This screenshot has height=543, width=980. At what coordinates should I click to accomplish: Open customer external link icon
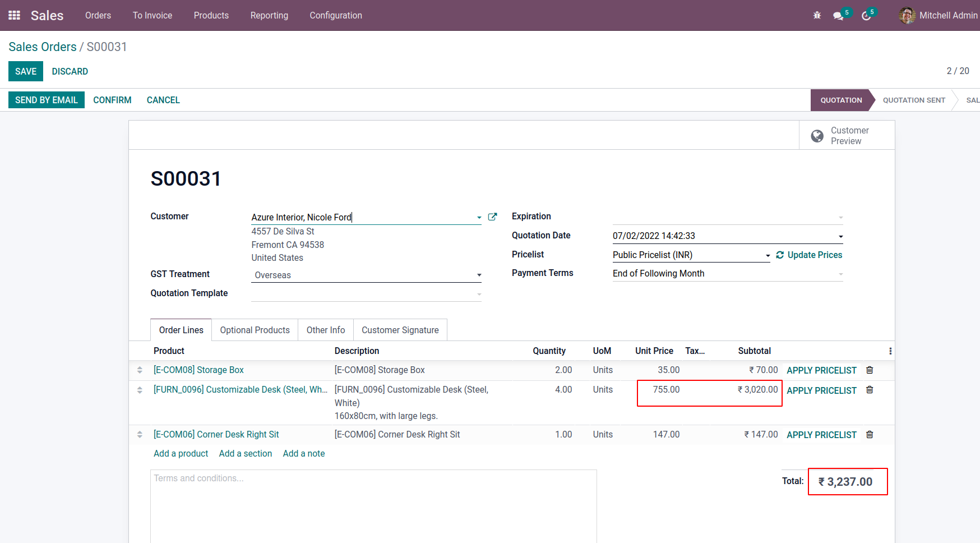coord(492,217)
